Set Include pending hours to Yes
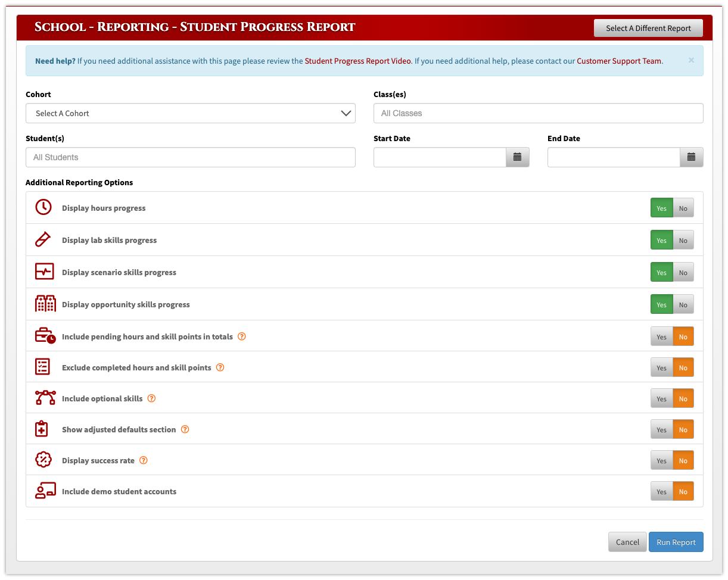728x580 pixels. click(662, 337)
